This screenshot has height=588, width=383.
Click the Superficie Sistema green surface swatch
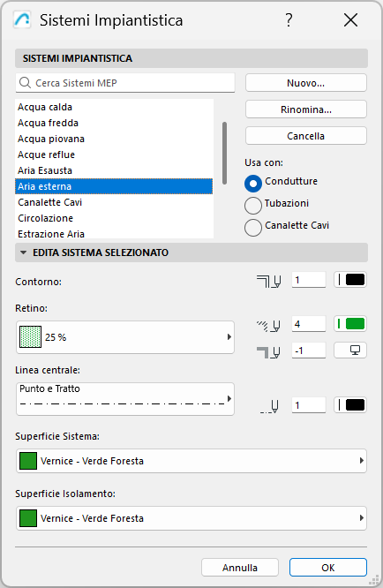[x=28, y=461]
